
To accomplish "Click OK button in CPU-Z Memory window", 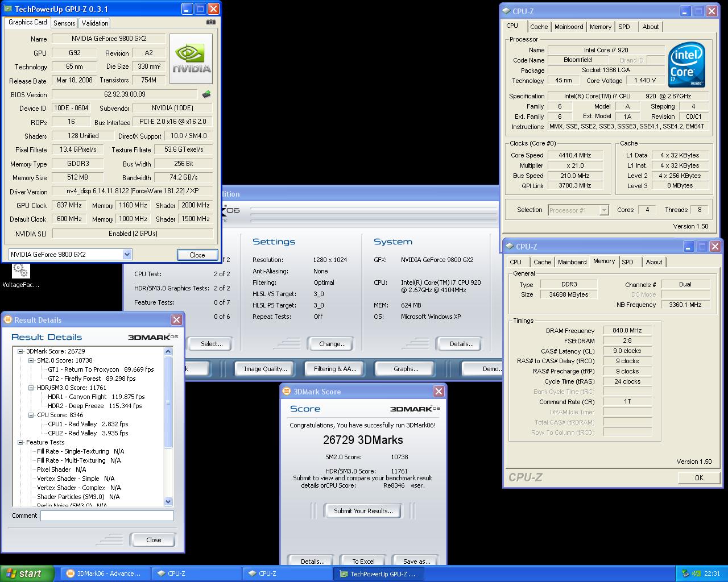I will click(x=699, y=477).
